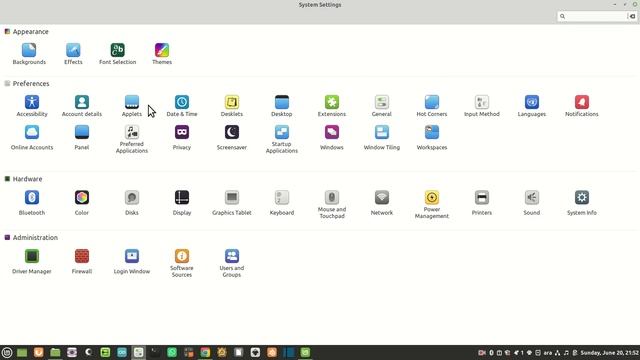Screen dimensions: 640x360
Task: Open Font Selection settings
Action: coord(118,54)
